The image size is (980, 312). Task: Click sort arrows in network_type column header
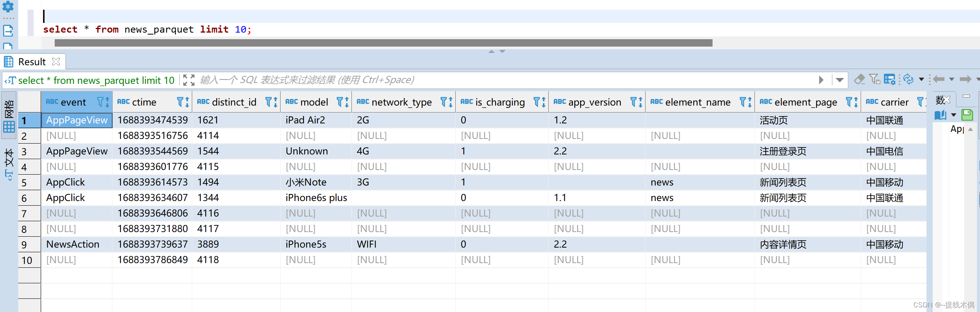pos(451,102)
